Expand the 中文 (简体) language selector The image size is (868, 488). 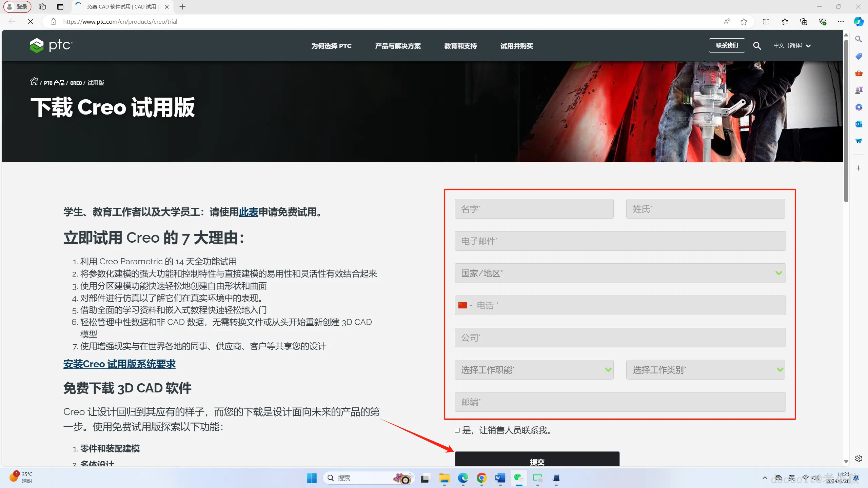click(792, 45)
